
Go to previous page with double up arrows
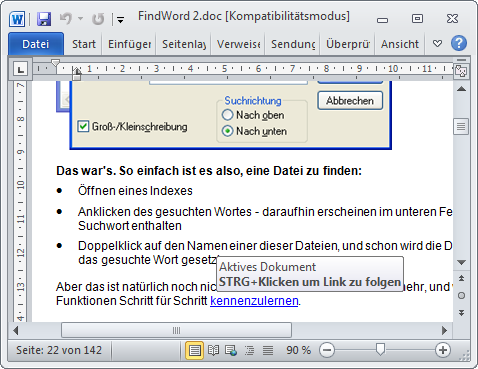pyautogui.click(x=461, y=278)
